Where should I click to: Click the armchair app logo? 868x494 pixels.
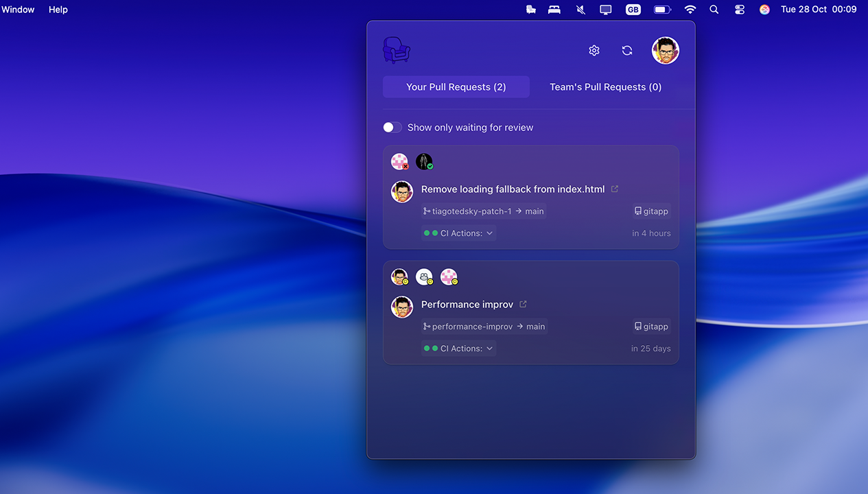coord(397,50)
